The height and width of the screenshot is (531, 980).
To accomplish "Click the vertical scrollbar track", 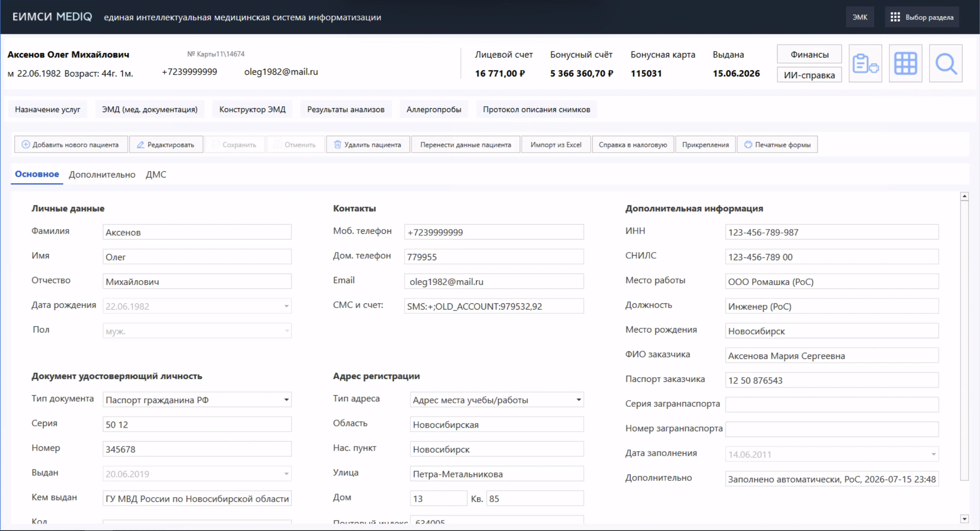I will 964,340.
